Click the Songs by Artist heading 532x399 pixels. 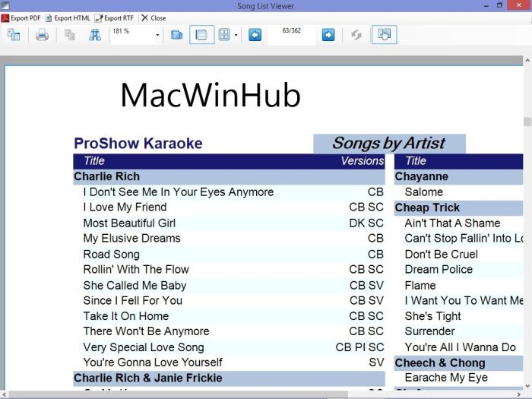[x=389, y=143]
